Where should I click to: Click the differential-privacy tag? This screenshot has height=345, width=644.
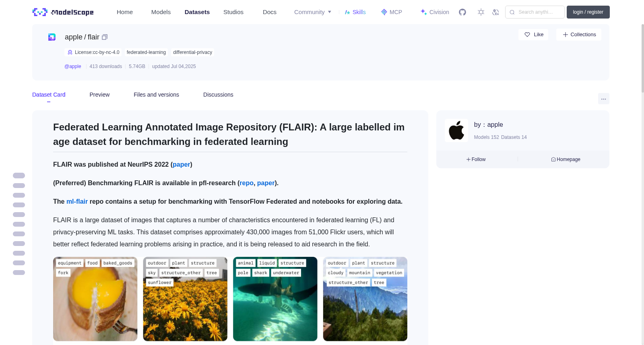point(192,52)
